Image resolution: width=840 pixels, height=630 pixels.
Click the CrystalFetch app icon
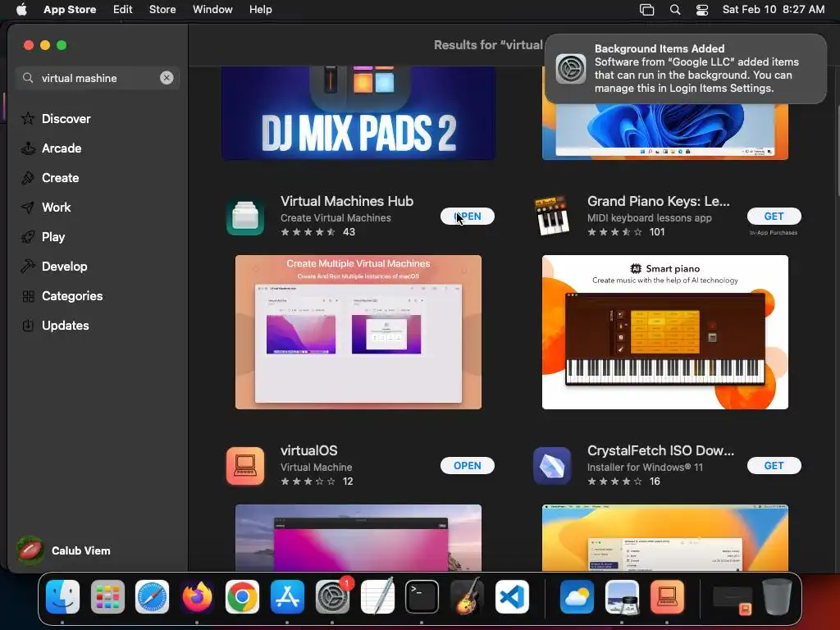click(x=552, y=466)
